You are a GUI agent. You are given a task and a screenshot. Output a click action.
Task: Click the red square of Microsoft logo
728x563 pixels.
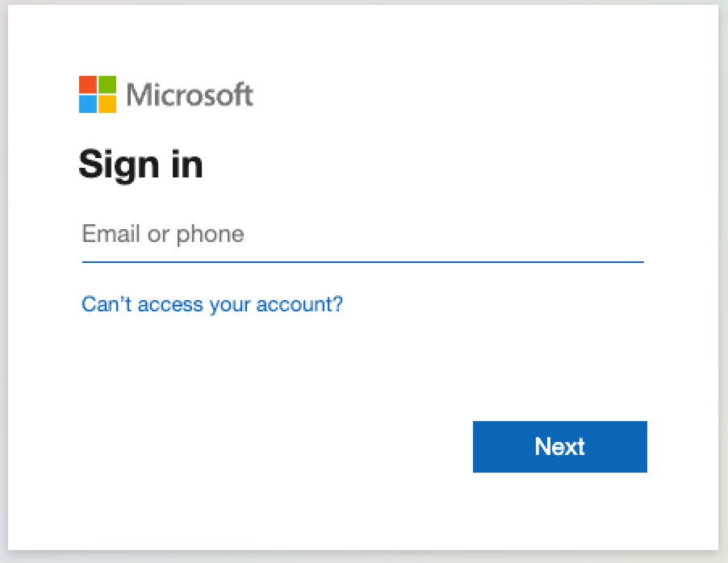88,85
